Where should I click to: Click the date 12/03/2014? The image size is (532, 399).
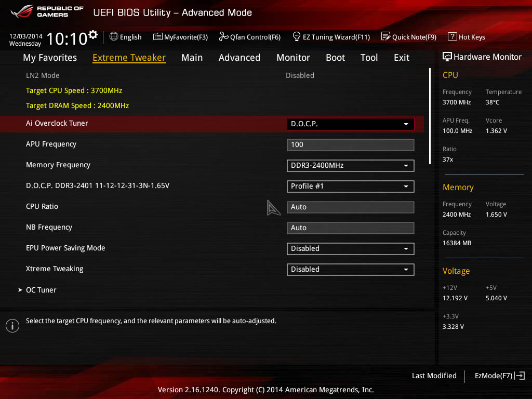[26, 36]
